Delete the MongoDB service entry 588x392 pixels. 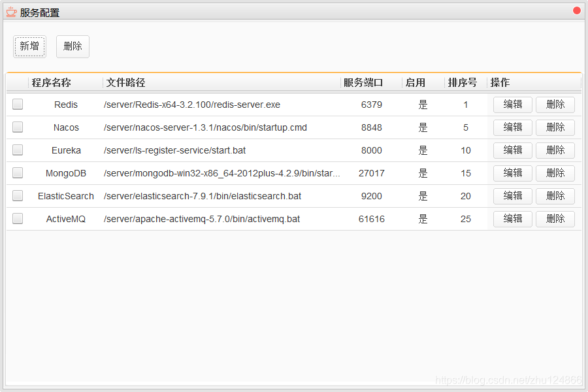pyautogui.click(x=555, y=173)
